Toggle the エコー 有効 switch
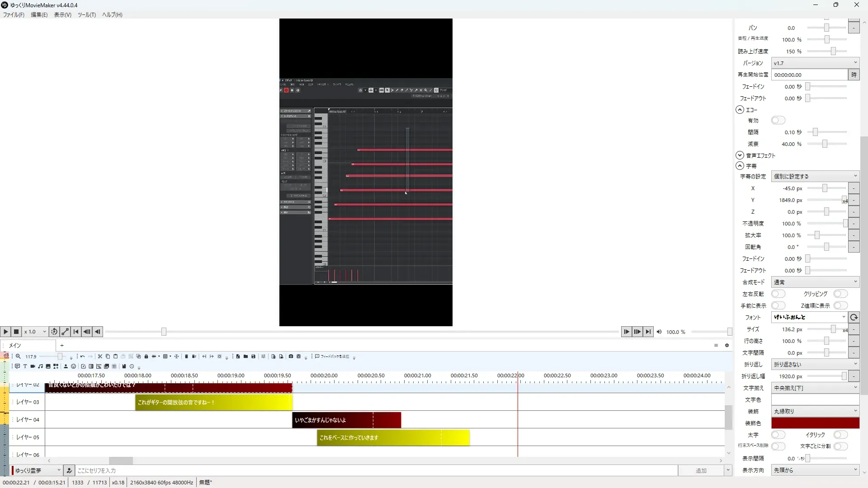Image resolution: width=868 pixels, height=488 pixels. click(778, 120)
